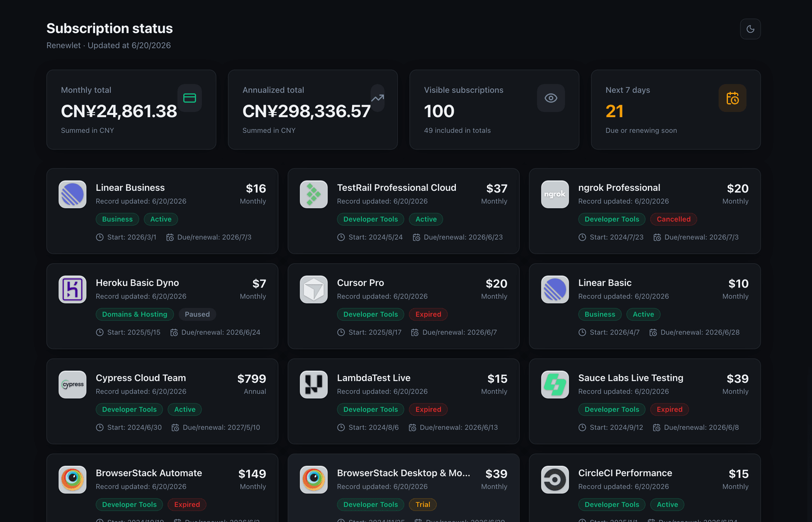Screen dimensions: 812x522
Task: Click Due/renewal: 2027/5/10 on Cypress card
Action: [x=222, y=427]
